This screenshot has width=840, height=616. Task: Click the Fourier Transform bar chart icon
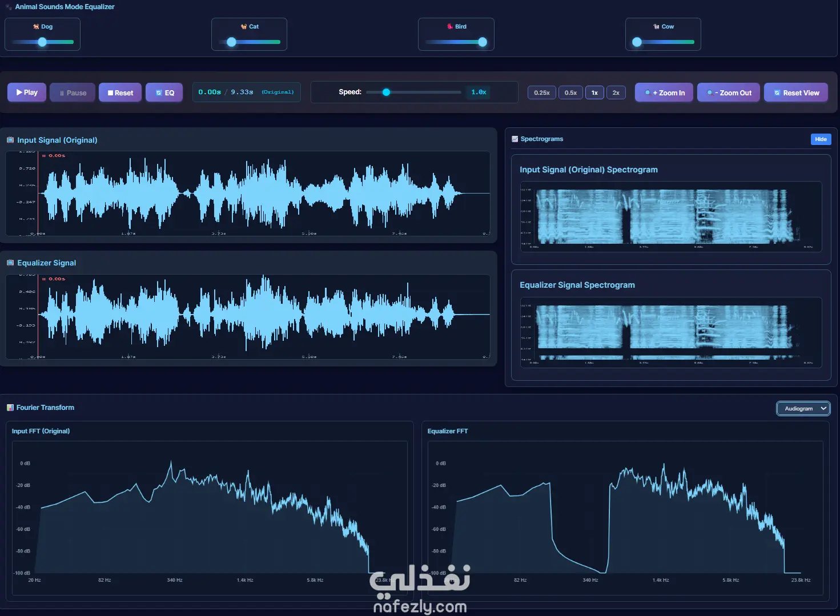point(10,408)
